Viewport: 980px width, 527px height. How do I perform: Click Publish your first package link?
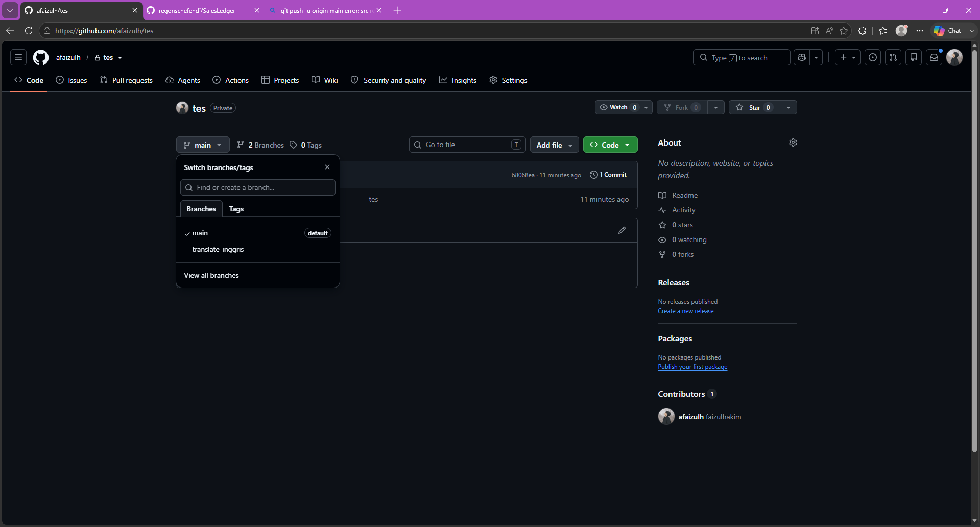(692, 367)
